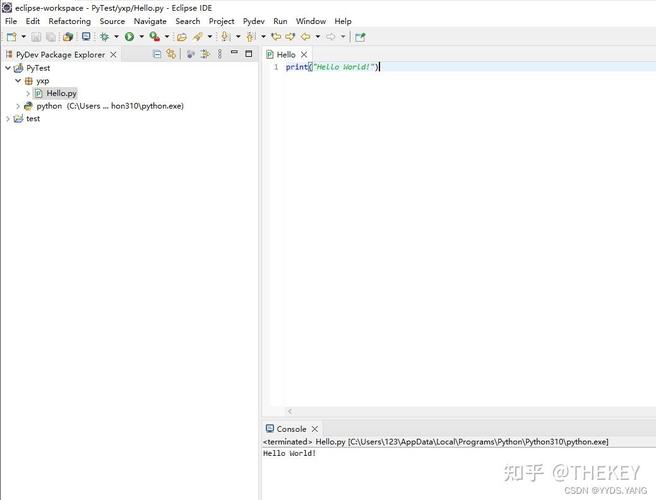The image size is (656, 500).
Task: Click the editor's horizontal scrollbar left arrow
Action: (290, 411)
